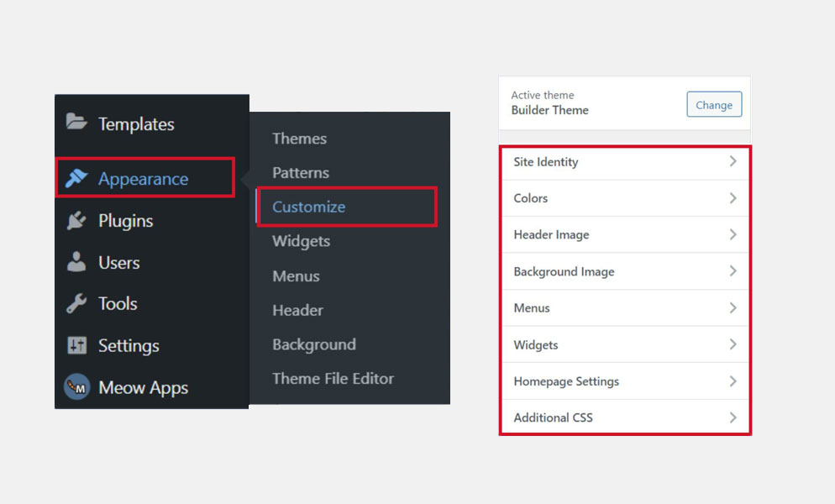835x504 pixels.
Task: Expand Header Image chevron
Action: (733, 234)
